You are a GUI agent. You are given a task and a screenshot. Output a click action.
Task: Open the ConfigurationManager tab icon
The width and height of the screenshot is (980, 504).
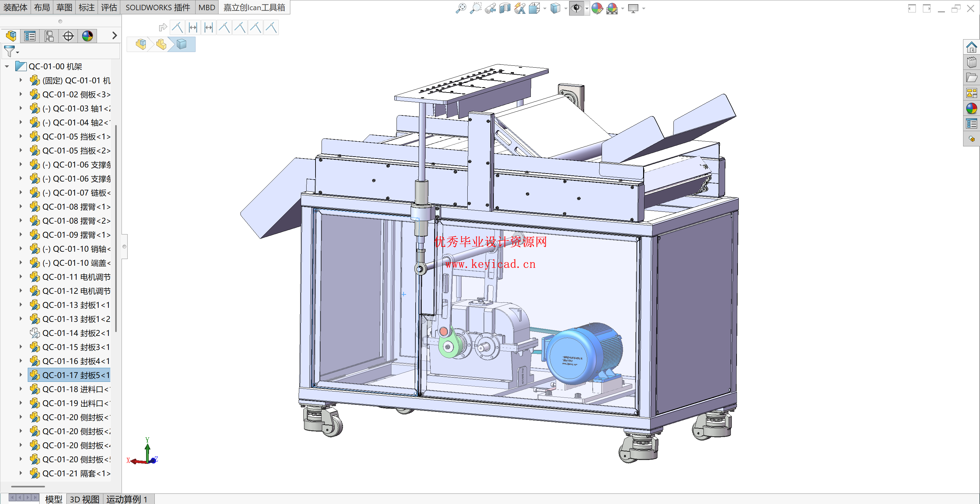pyautogui.click(x=49, y=36)
